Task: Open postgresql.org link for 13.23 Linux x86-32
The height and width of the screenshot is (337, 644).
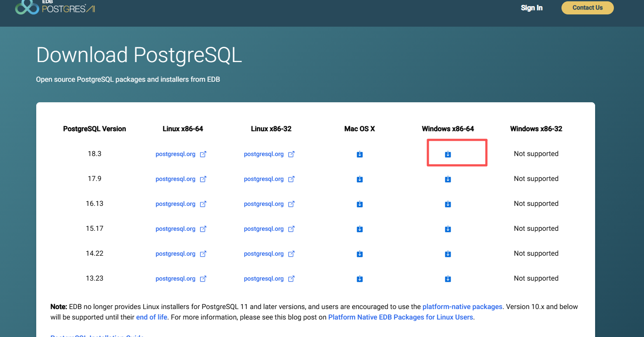Action: click(x=264, y=279)
